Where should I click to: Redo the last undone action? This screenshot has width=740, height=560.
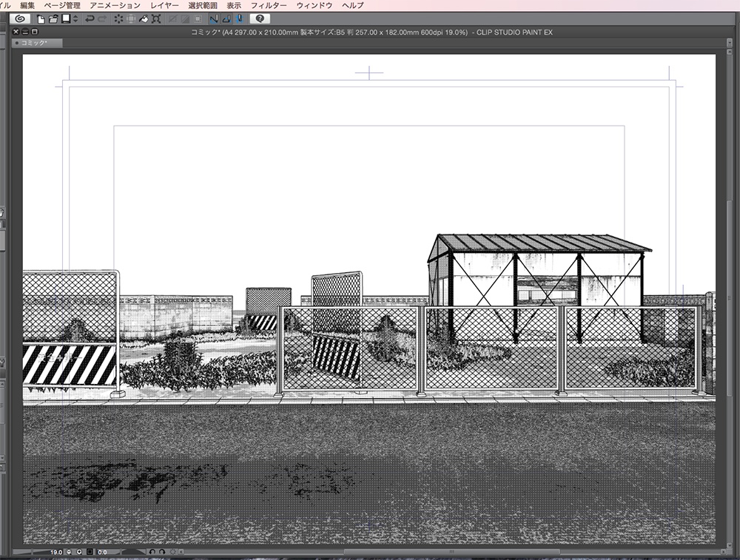click(x=102, y=19)
